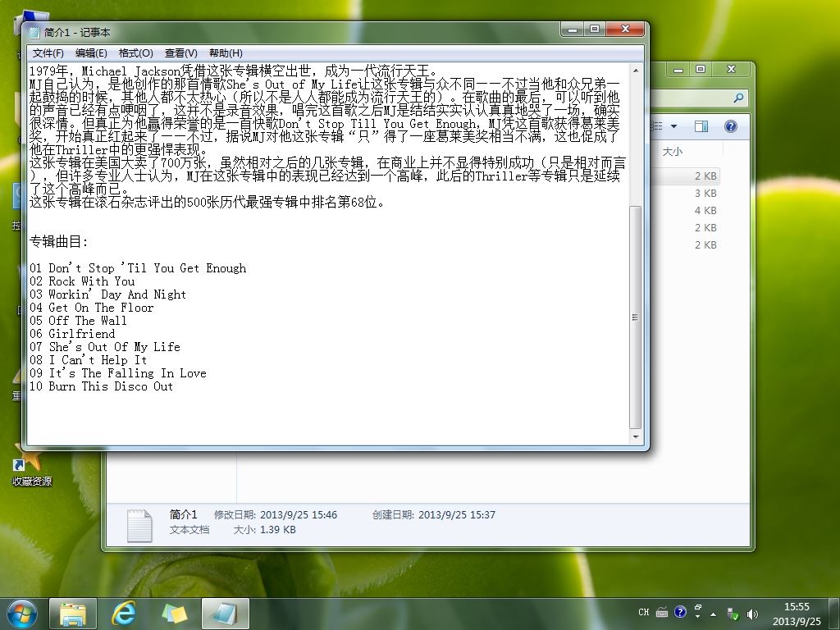
Task: Minimize the 简介1 Notepad window
Action: pyautogui.click(x=573, y=29)
